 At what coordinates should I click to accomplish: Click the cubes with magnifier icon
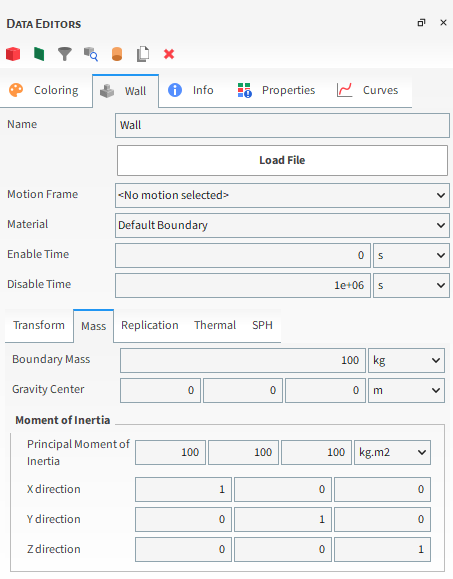pos(91,54)
